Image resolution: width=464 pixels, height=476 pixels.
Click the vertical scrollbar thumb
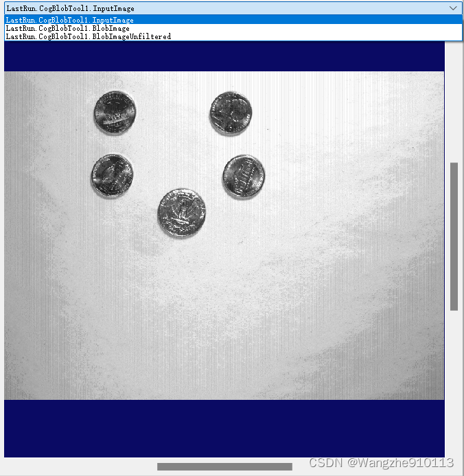click(454, 237)
